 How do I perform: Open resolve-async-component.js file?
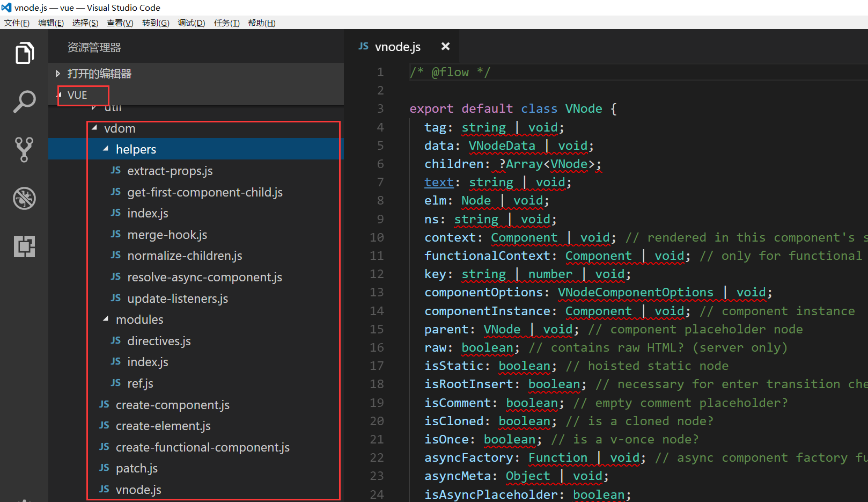tap(204, 277)
